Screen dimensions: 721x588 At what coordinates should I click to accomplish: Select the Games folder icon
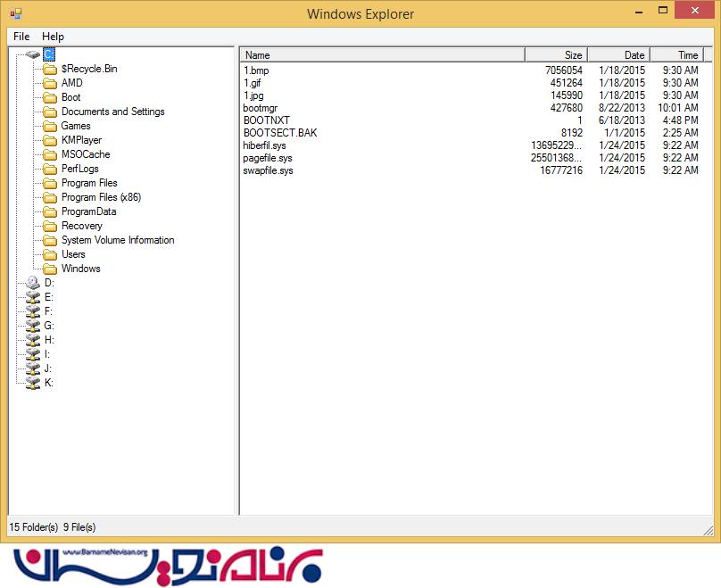[x=51, y=126]
